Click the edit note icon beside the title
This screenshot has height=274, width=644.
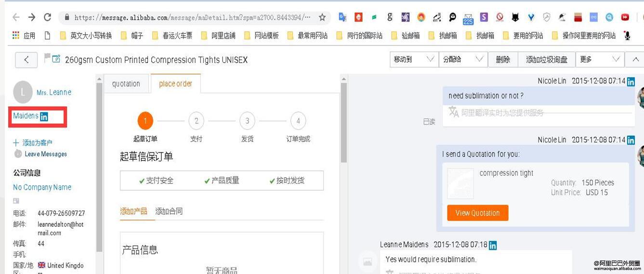(56, 59)
